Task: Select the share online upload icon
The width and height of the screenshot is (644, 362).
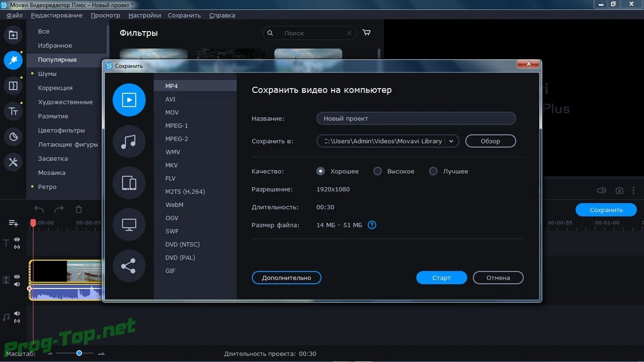Action: coord(129,266)
